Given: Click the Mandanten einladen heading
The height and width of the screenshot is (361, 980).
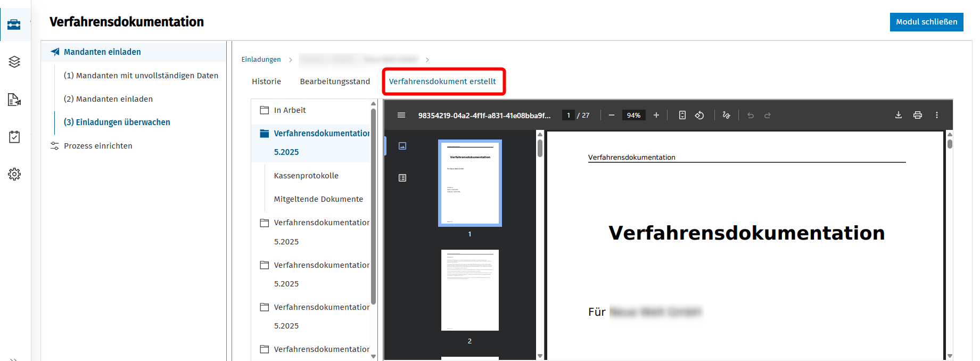Looking at the screenshot, I should (102, 52).
